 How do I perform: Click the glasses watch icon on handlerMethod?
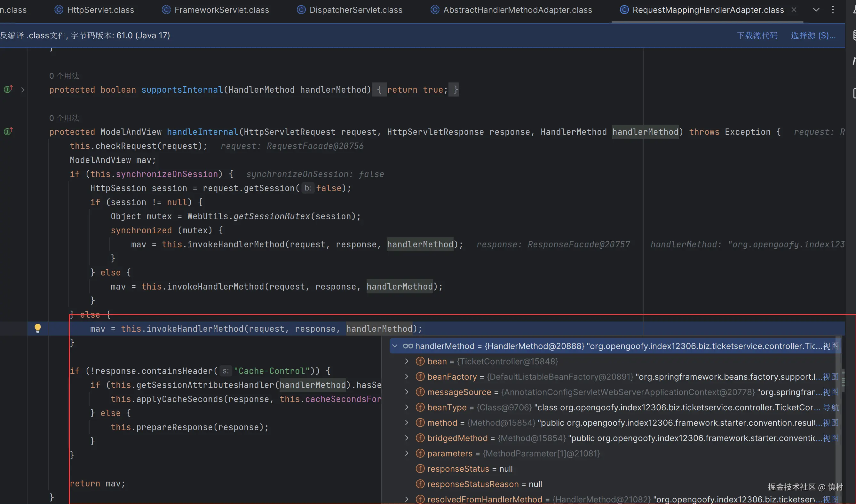click(408, 346)
